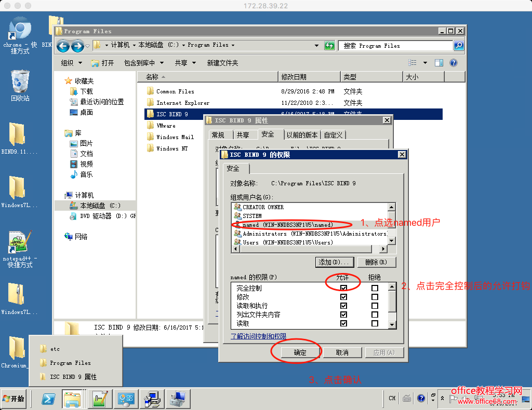Open the 组织 dropdown menu

tap(71, 63)
